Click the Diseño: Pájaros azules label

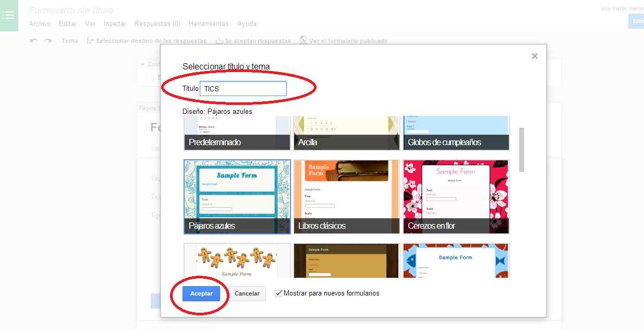click(217, 111)
